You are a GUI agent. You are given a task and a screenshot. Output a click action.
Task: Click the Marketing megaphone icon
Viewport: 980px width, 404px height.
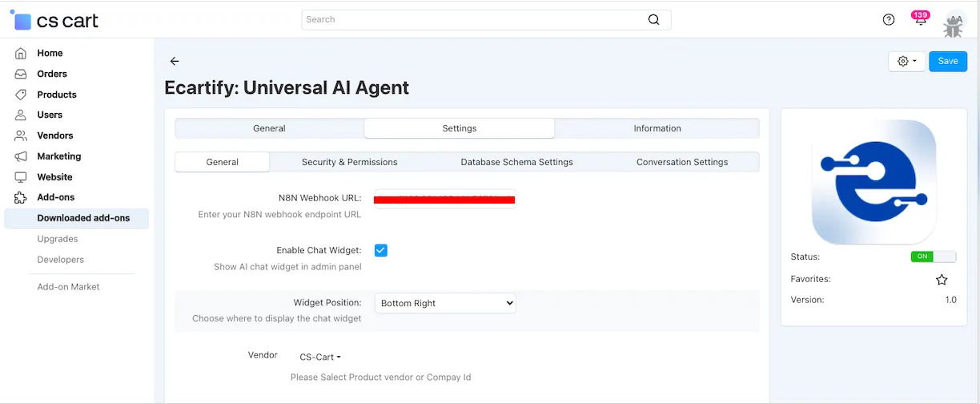tap(21, 156)
